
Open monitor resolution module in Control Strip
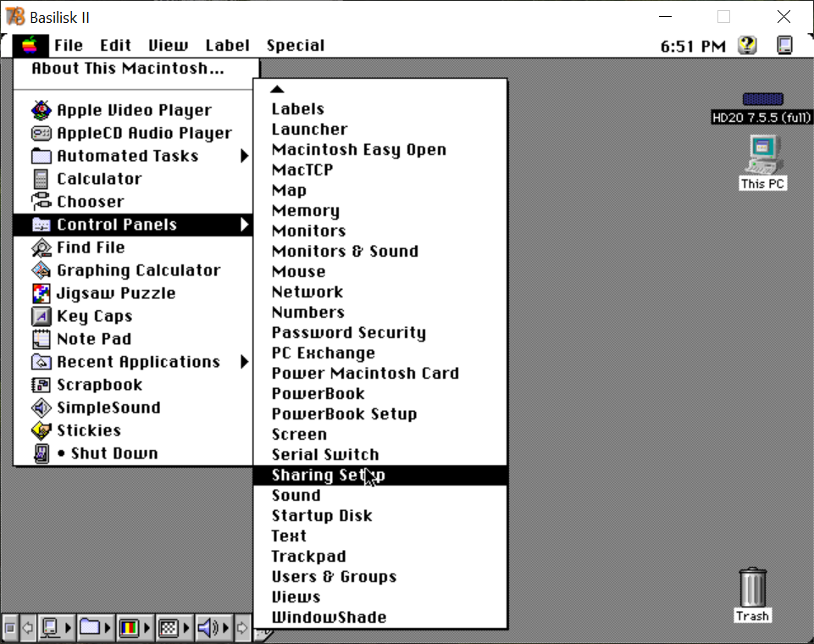pos(174,628)
